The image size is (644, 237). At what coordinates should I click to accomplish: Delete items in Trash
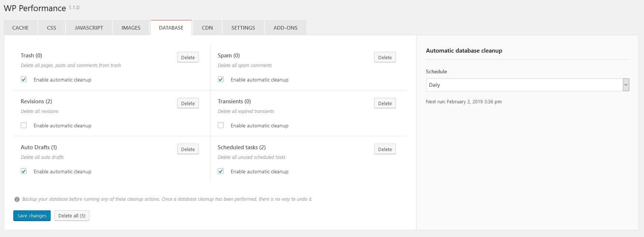188,57
